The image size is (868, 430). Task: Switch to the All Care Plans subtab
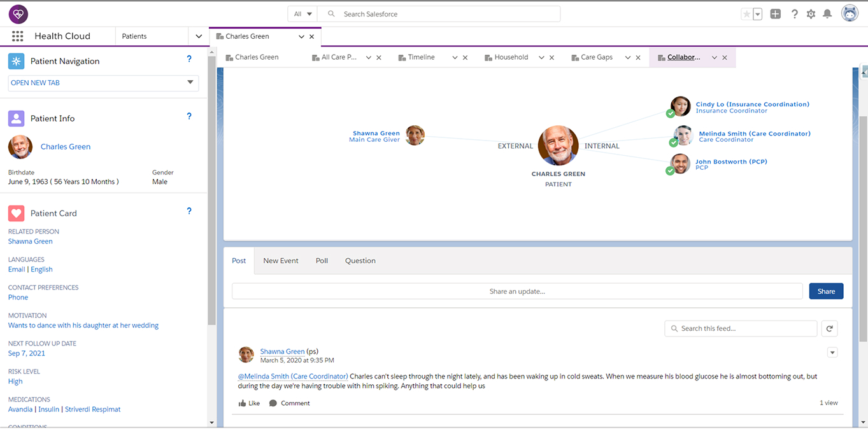(x=339, y=57)
